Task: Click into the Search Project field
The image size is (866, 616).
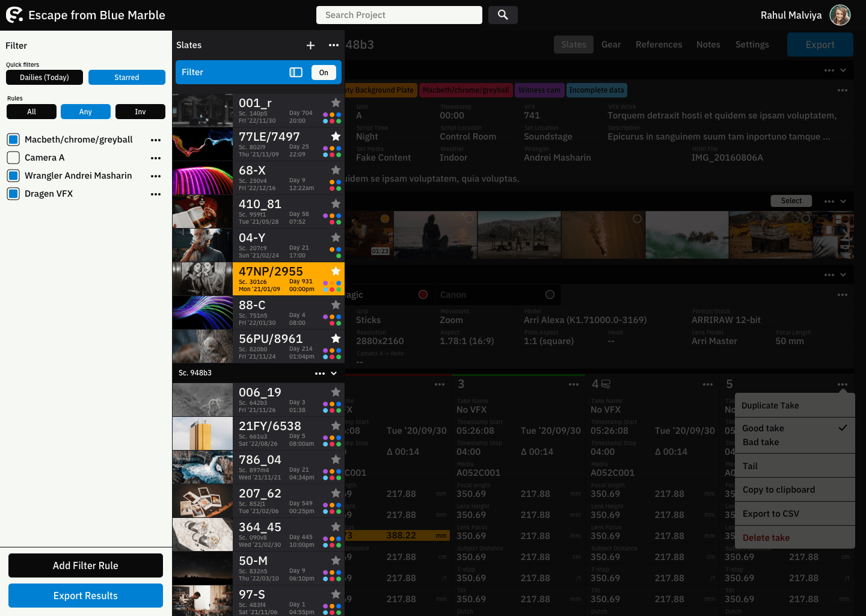Action: (399, 15)
